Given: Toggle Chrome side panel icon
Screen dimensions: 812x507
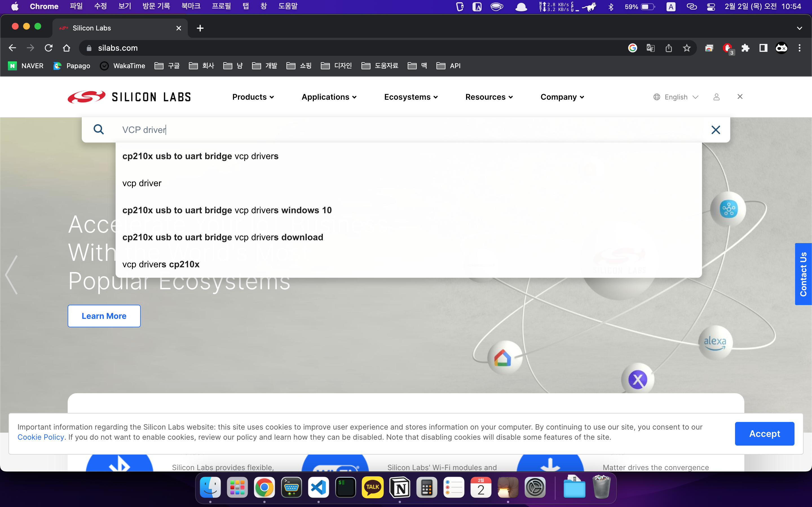Looking at the screenshot, I should [x=763, y=48].
